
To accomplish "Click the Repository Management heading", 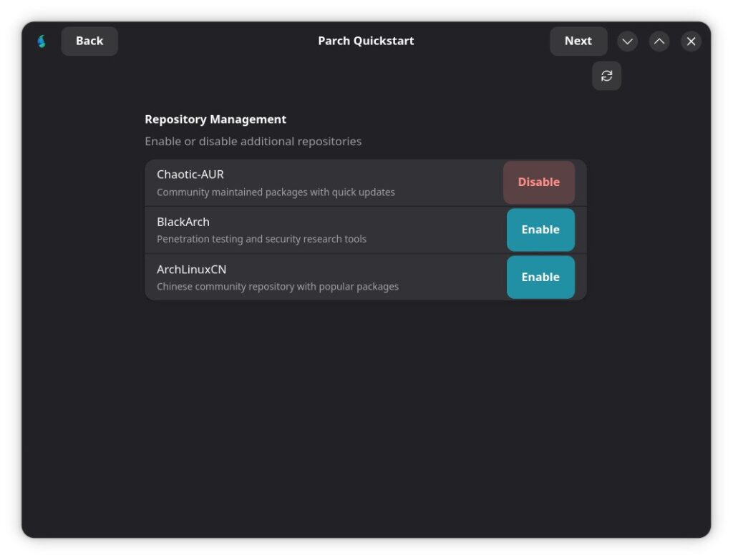I will [x=215, y=119].
